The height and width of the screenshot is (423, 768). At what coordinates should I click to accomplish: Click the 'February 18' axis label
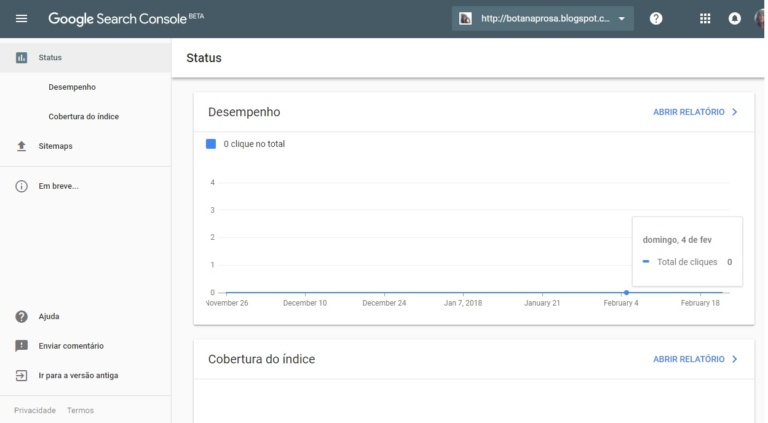click(700, 303)
